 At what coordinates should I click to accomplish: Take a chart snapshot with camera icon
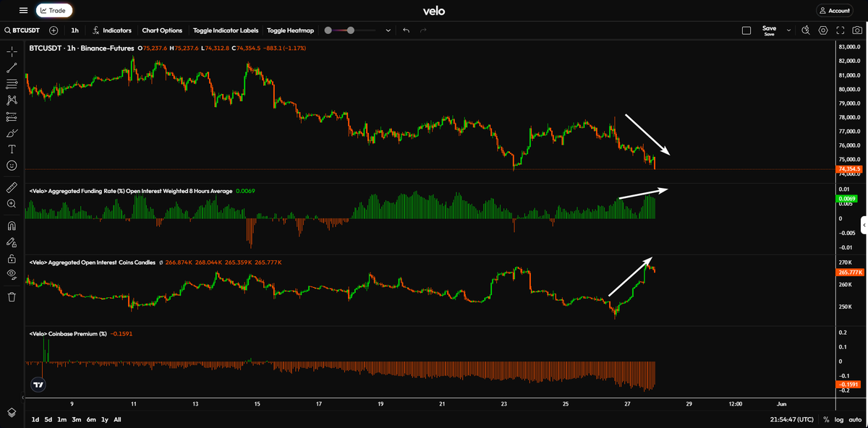(857, 30)
